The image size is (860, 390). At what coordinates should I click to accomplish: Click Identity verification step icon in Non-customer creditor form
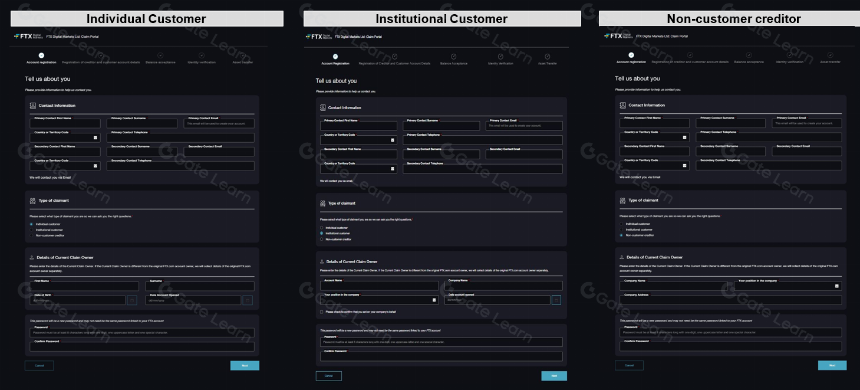pyautogui.click(x=789, y=55)
